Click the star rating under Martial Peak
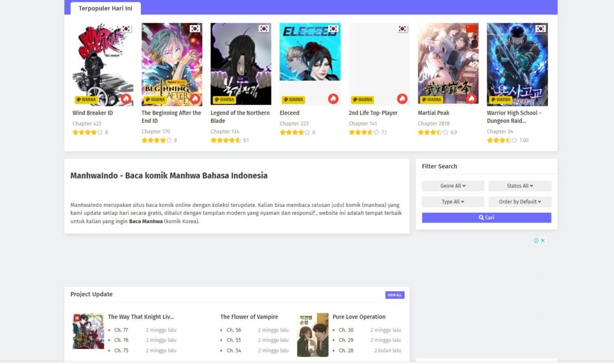614x364 pixels. coord(433,133)
